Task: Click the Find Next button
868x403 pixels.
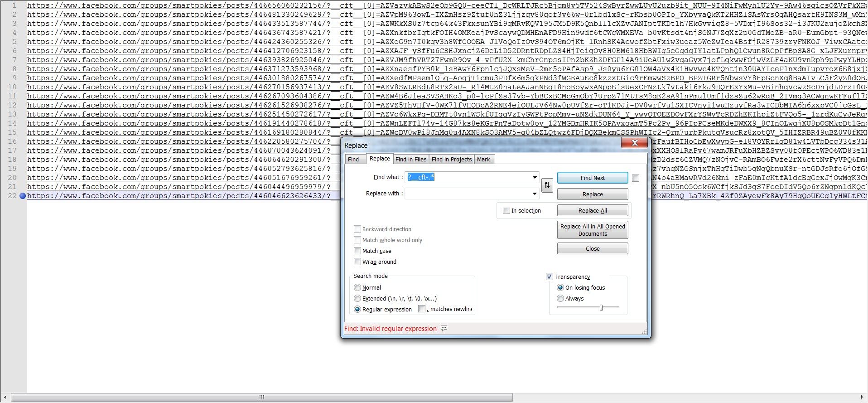Action: (x=593, y=178)
